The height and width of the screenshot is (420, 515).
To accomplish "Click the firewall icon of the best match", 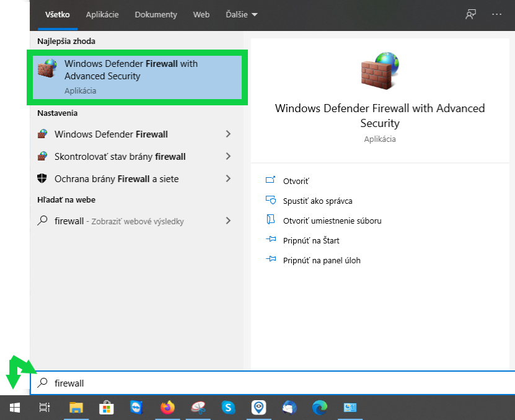I will coord(47,68).
